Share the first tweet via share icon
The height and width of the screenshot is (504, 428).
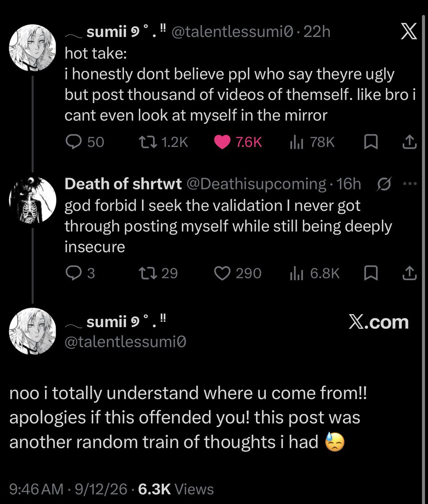click(x=410, y=143)
